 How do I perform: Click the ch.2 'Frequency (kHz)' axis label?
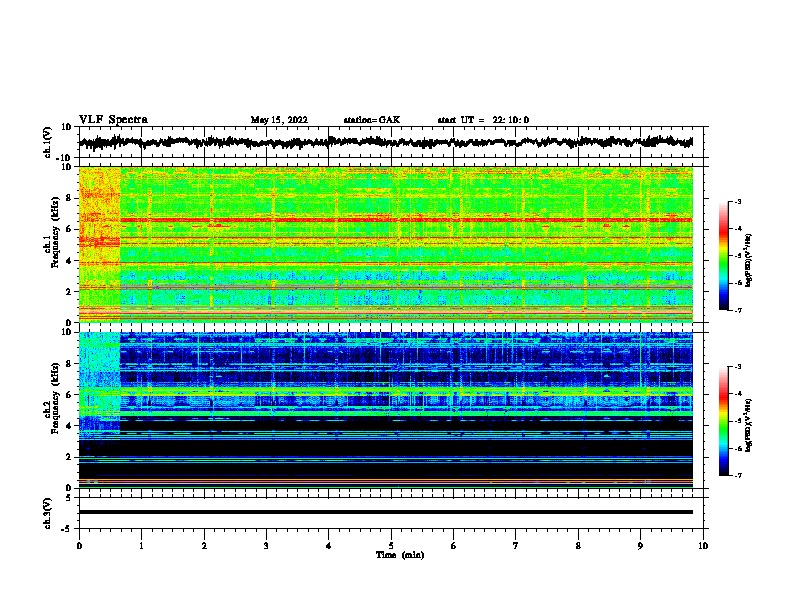[x=55, y=397]
